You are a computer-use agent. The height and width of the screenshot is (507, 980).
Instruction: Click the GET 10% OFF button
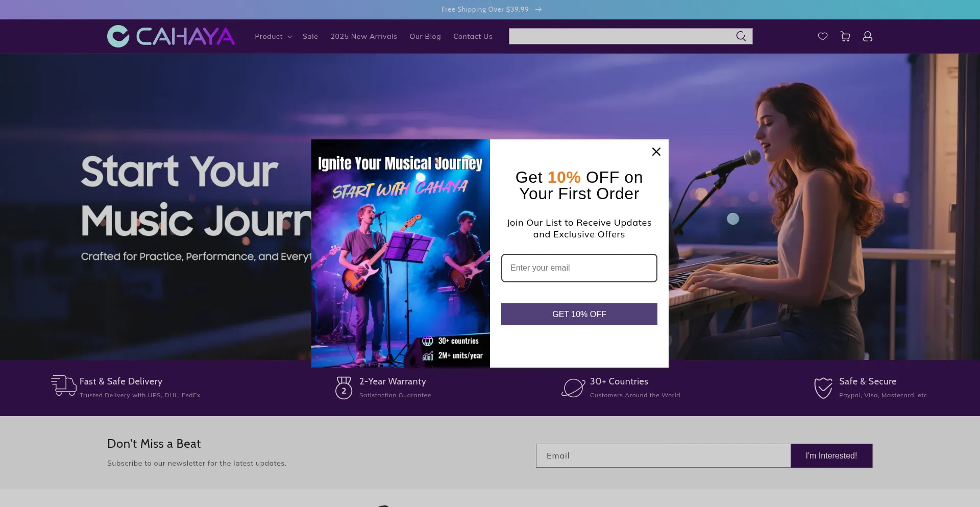coord(579,315)
